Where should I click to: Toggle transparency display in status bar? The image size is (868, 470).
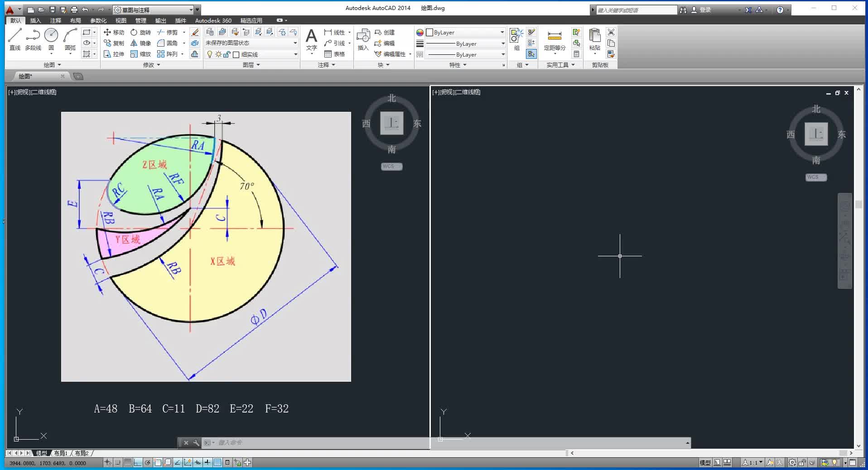click(x=217, y=462)
